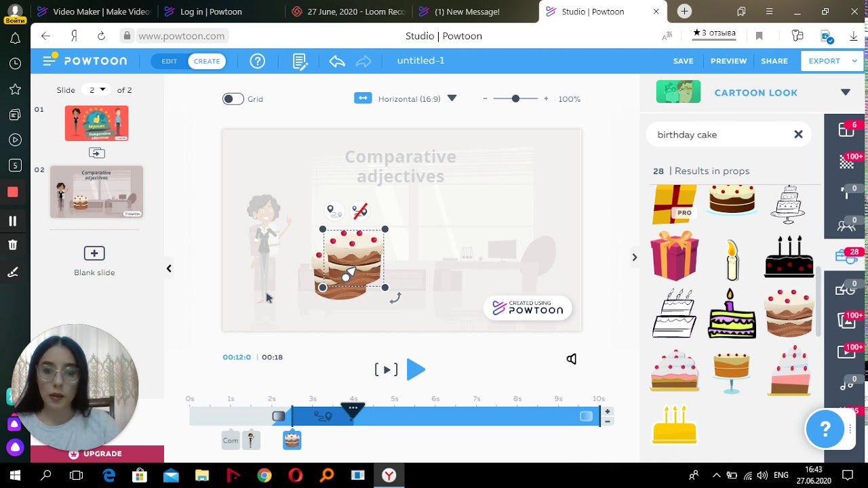Select the no-exit-effect icon above the cake
The width and height of the screenshot is (868, 488).
360,211
